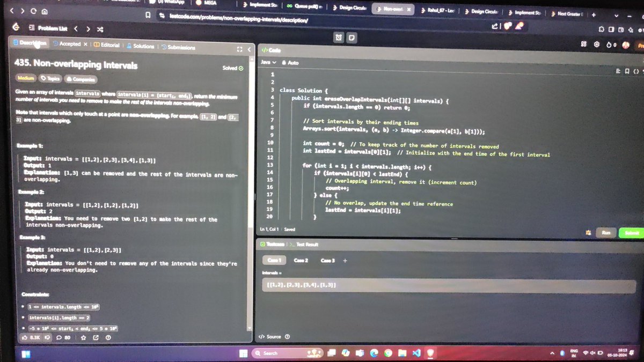644x362 pixels.
Task: Add a new testcase with plus
Action: [x=345, y=261]
